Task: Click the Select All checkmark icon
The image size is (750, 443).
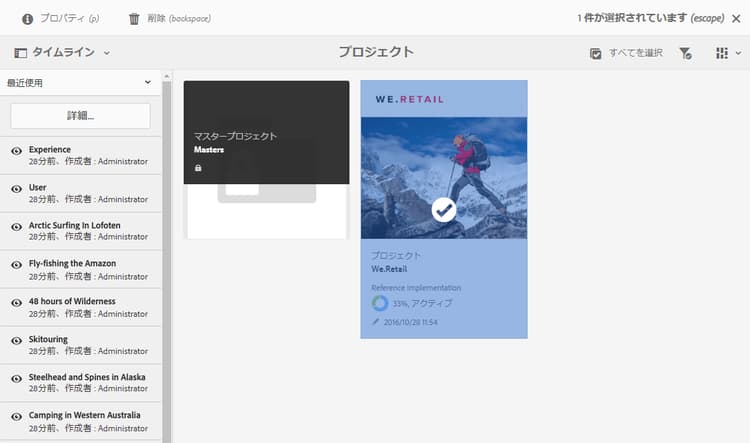Action: point(596,53)
